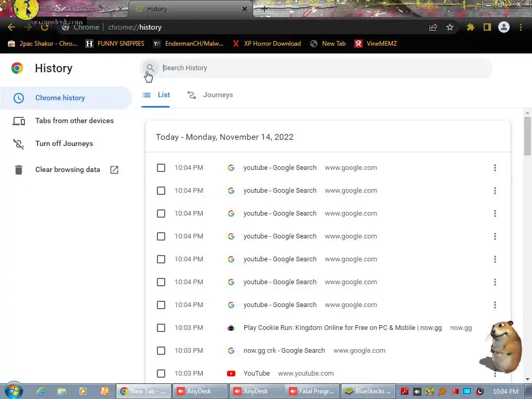Open Clear browsing data
Screen dimensions: 532x399
[x=68, y=169]
